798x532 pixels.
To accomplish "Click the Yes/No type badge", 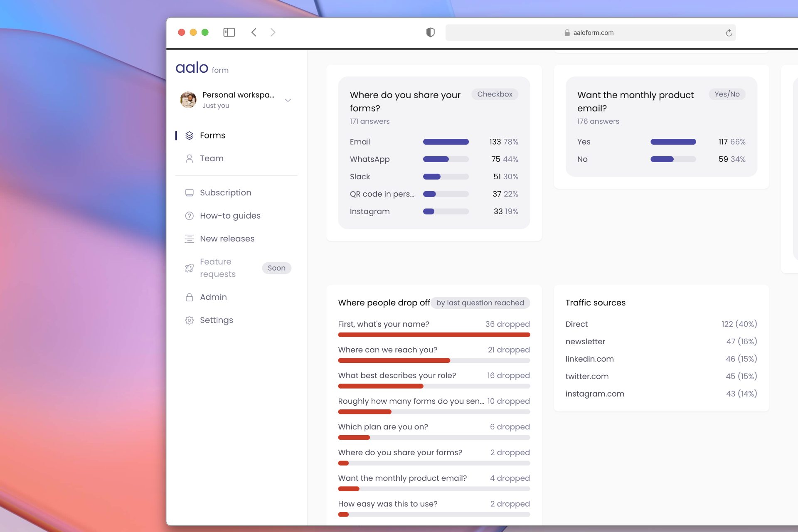I will pyautogui.click(x=727, y=94).
